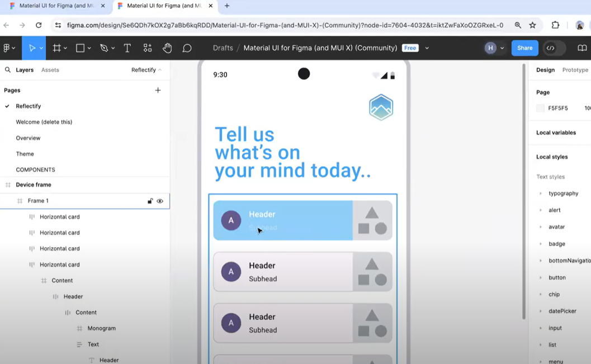Click the browser reload button
This screenshot has height=364, width=591.
point(39,25)
